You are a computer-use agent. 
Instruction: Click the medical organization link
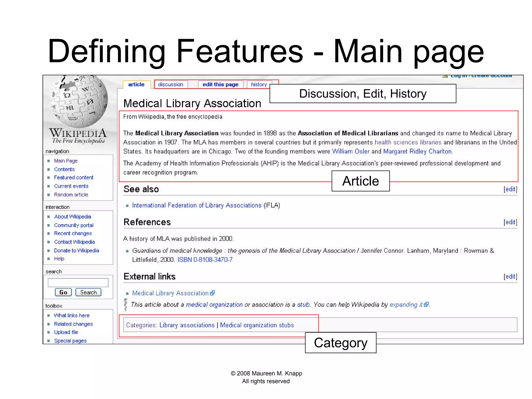tap(214, 304)
